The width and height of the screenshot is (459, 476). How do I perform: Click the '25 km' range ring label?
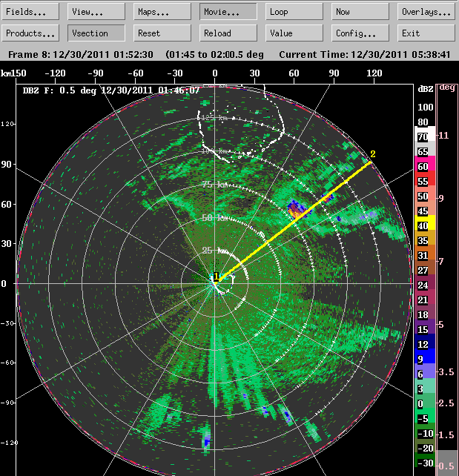[x=215, y=250]
